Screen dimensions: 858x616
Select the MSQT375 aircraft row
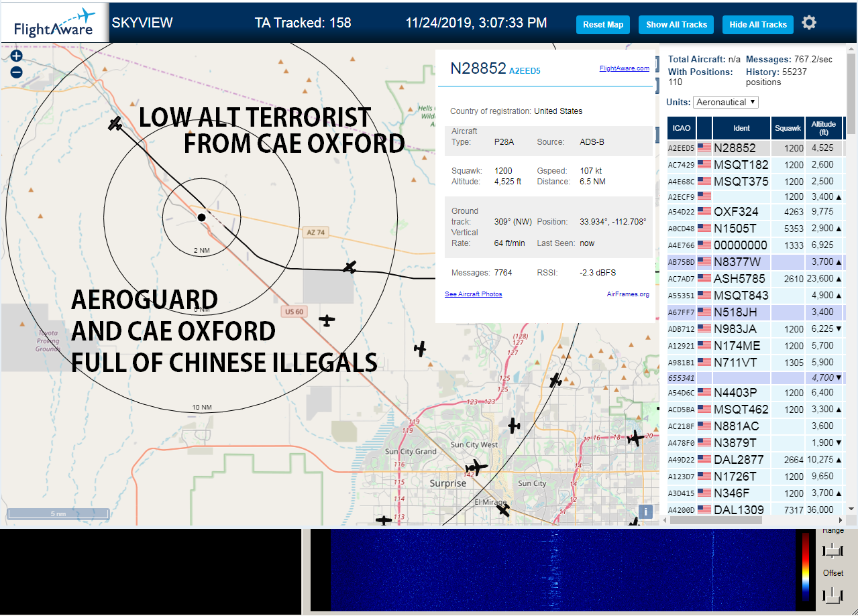coord(756,182)
